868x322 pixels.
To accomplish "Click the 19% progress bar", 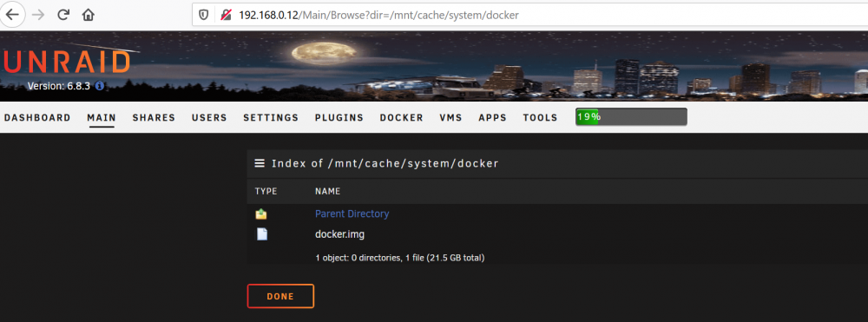I will pos(631,117).
